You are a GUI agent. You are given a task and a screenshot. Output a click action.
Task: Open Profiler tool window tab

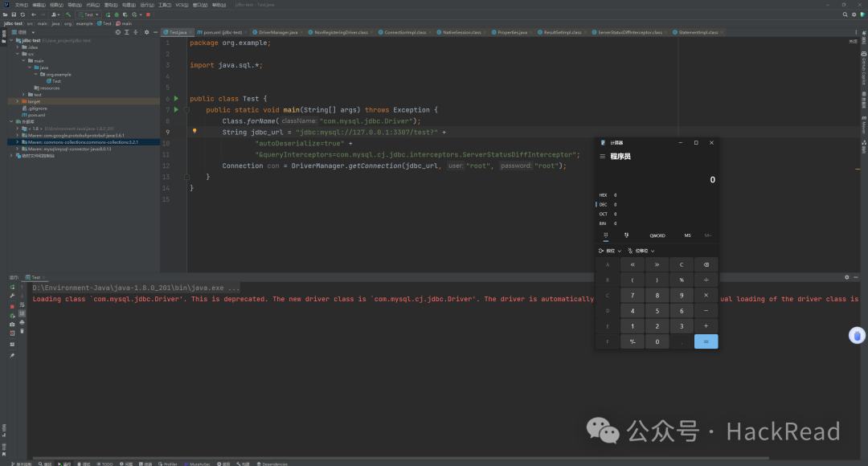[x=168, y=464]
